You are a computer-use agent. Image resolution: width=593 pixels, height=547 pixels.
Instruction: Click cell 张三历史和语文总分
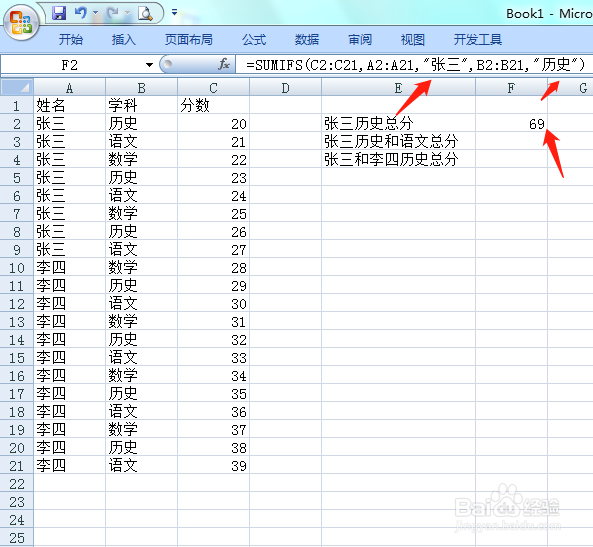(x=398, y=141)
